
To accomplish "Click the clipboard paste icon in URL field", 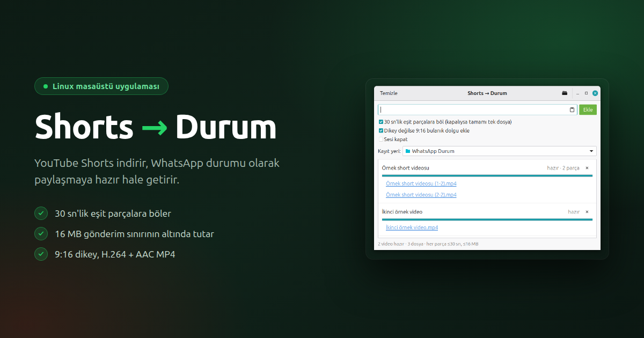I will click(572, 109).
